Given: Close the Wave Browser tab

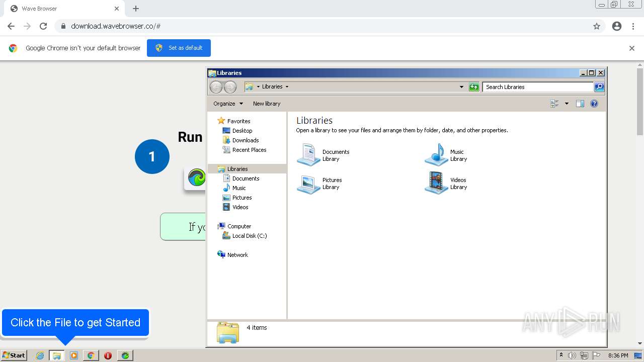Looking at the screenshot, I should pyautogui.click(x=117, y=9).
